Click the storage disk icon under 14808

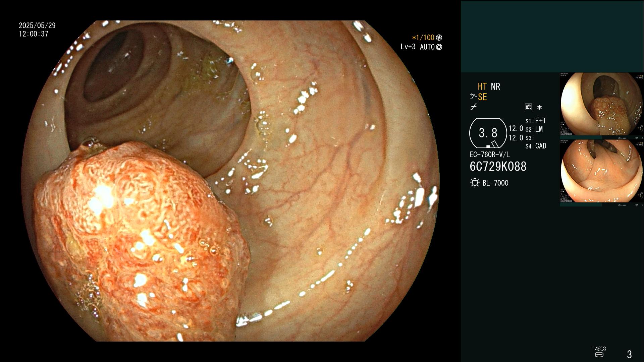(599, 355)
